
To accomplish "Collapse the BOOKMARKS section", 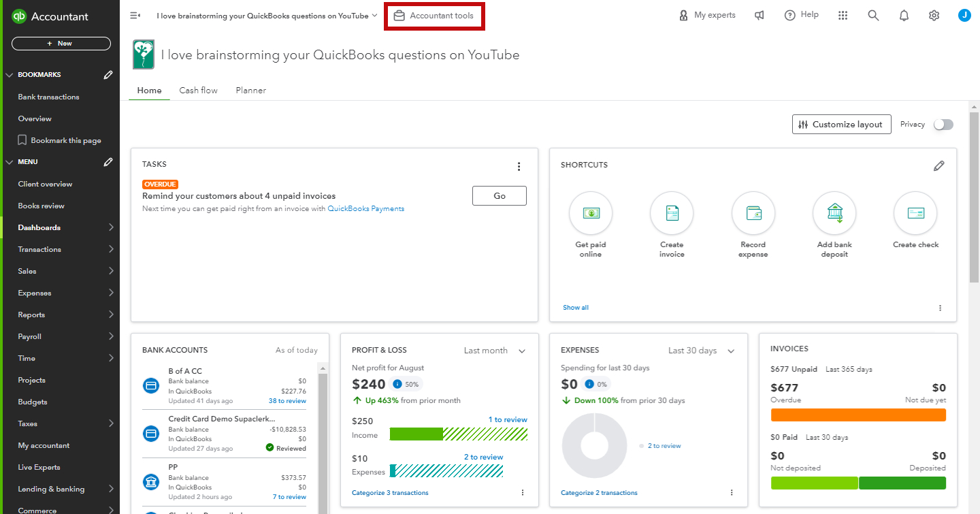I will coord(10,75).
